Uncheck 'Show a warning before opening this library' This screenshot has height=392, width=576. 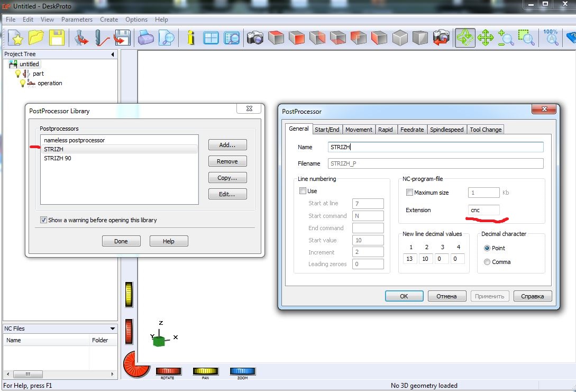(43, 220)
